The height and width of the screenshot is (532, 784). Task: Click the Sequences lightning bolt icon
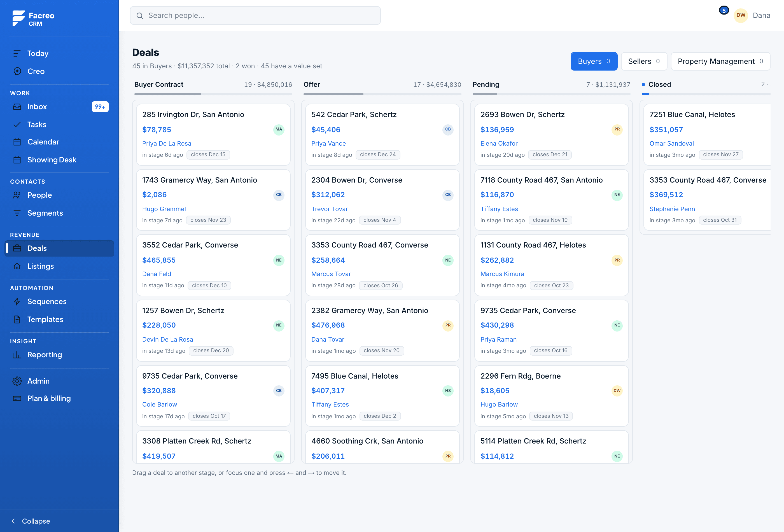click(x=17, y=302)
